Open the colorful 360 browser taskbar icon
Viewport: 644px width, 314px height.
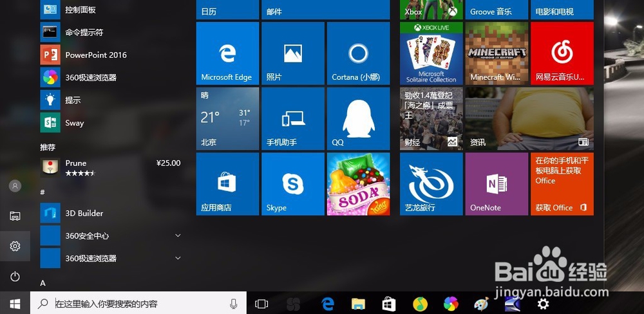pyautogui.click(x=451, y=304)
